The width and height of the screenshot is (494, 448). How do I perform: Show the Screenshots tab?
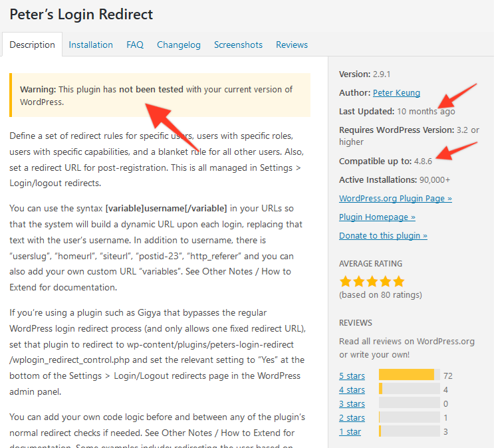pos(238,45)
